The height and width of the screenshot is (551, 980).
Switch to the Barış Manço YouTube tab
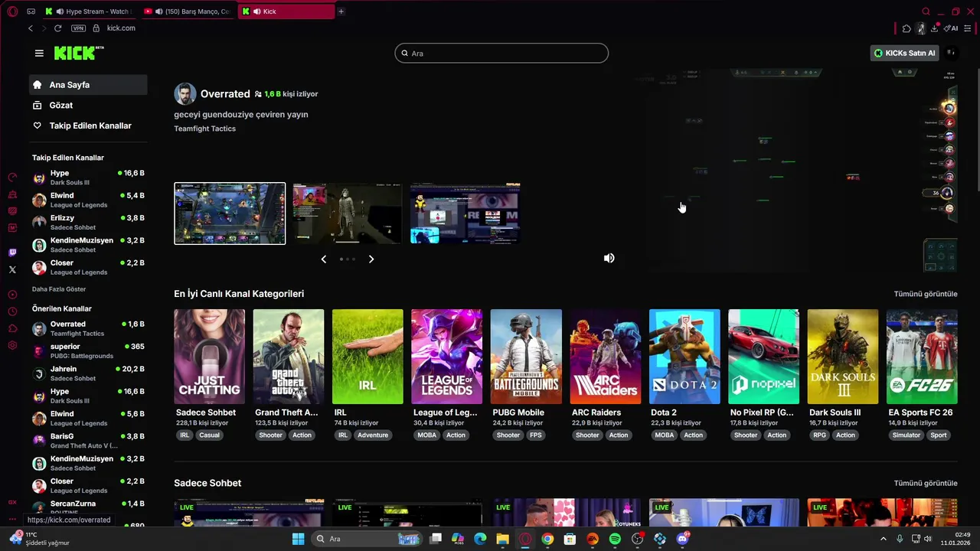(x=188, y=11)
